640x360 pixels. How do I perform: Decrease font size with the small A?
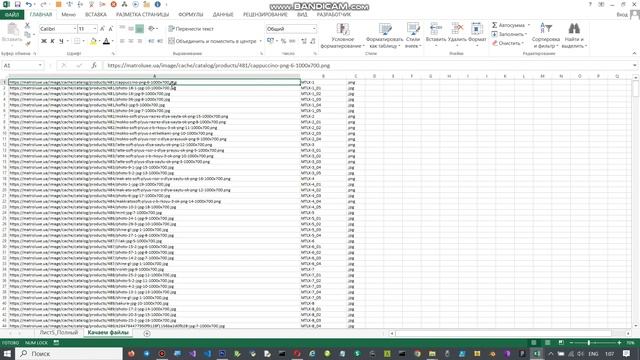pos(111,29)
